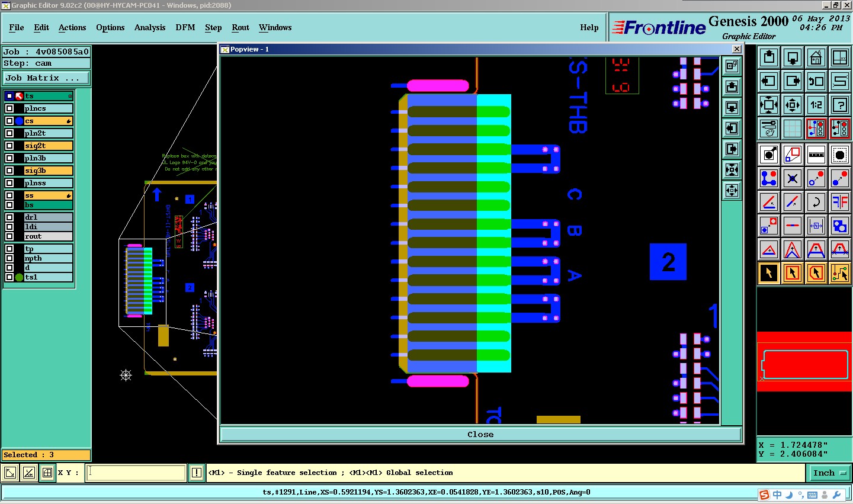Select the black single-feature selection arrow tool
Image resolution: width=853 pixels, height=504 pixels.
point(769,273)
